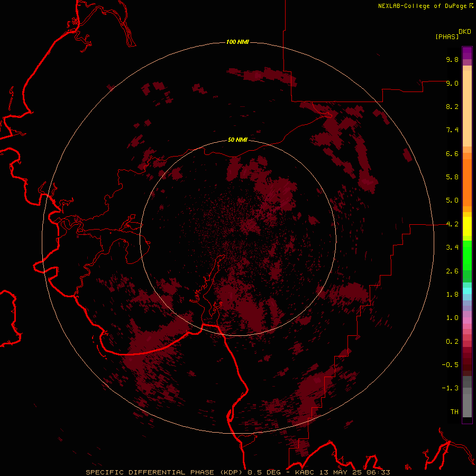The height and width of the screenshot is (476, 476).
Task: Click the 13 MAY 25 06:33 timestamp
Action: coord(355,472)
